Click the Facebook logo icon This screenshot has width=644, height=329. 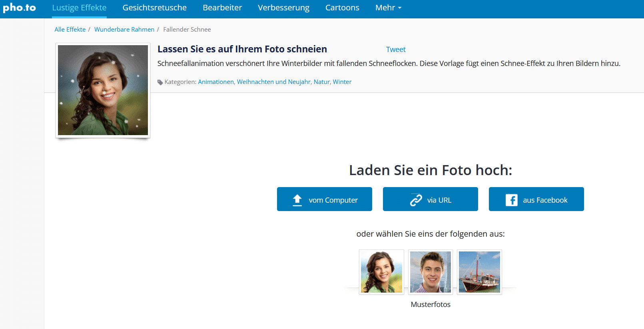tap(512, 200)
